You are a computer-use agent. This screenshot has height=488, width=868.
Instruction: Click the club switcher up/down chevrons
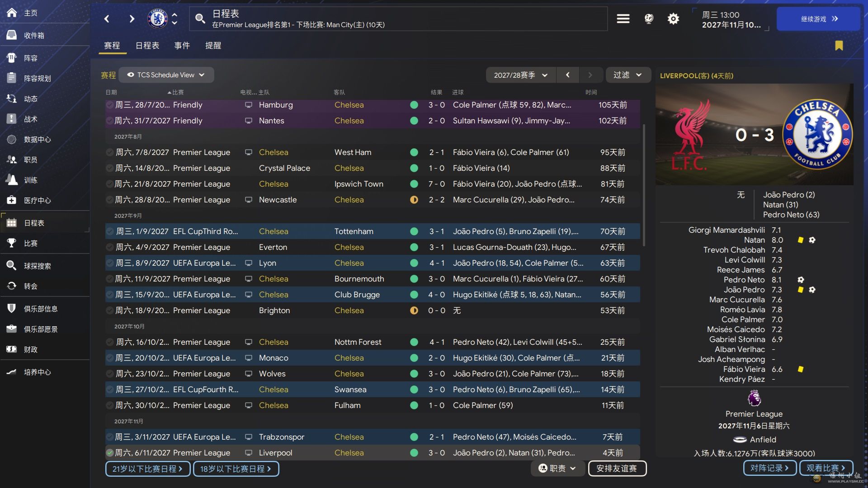pos(175,19)
